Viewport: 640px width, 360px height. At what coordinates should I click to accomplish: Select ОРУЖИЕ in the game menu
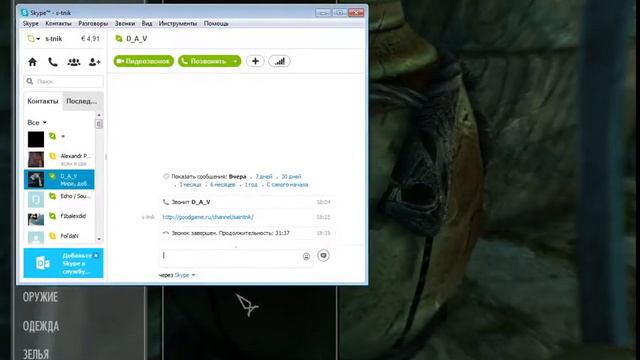[x=40, y=297]
